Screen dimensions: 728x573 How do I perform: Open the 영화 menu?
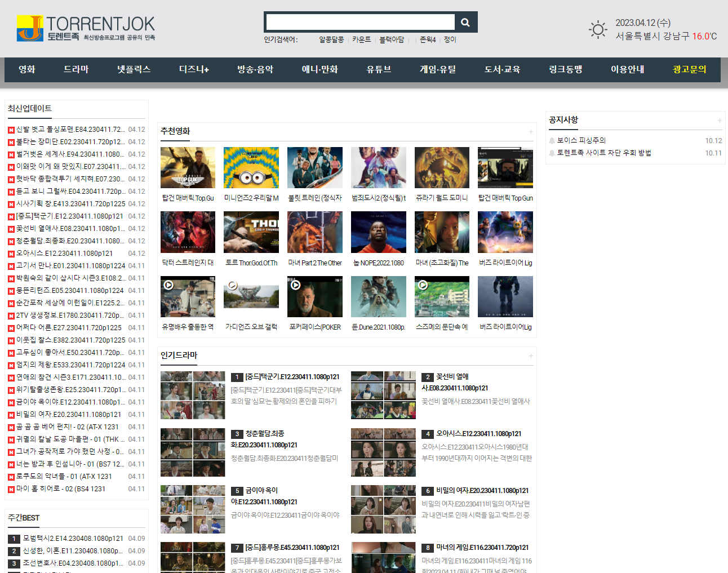click(27, 69)
